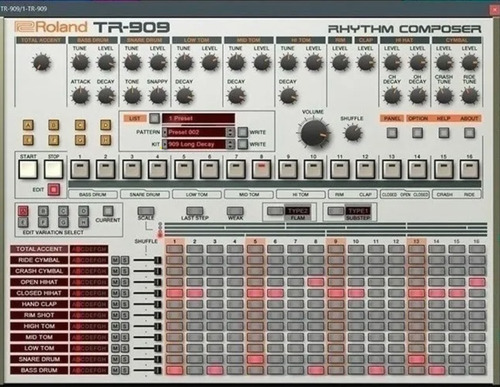Click the LIST button square

point(154,118)
